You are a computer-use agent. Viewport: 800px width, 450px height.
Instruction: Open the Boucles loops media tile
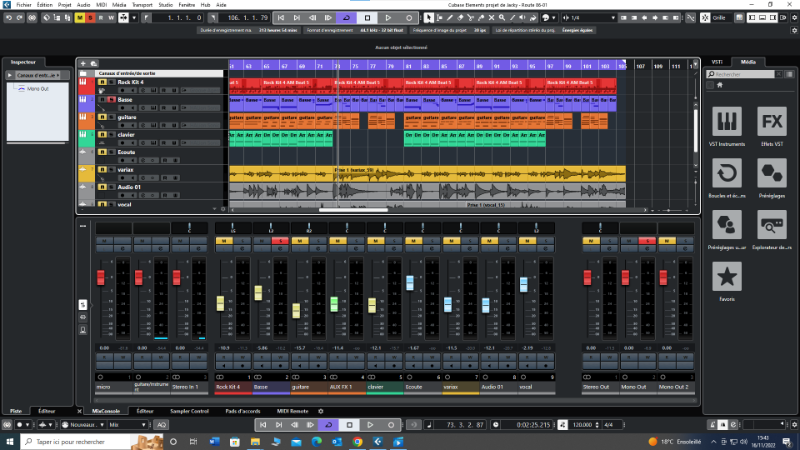(x=727, y=173)
